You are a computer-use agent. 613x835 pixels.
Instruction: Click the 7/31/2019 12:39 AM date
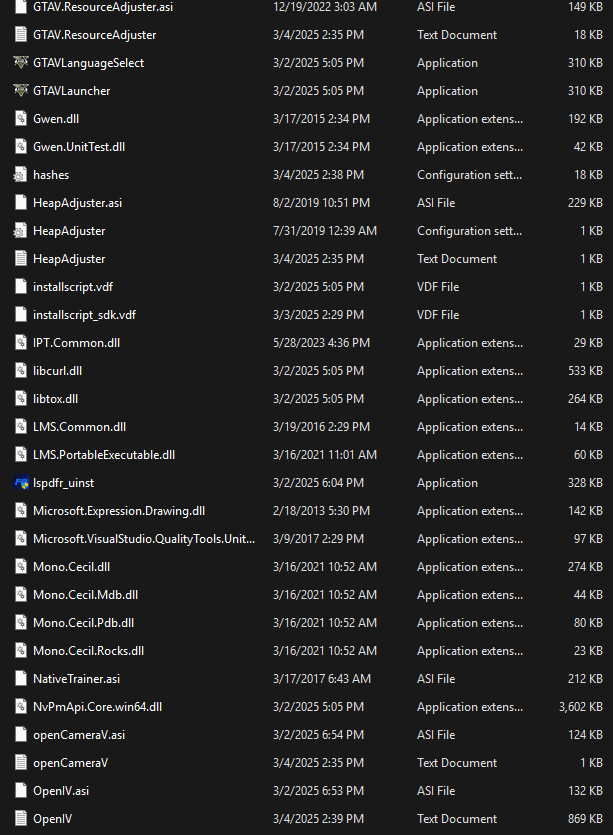coord(325,231)
